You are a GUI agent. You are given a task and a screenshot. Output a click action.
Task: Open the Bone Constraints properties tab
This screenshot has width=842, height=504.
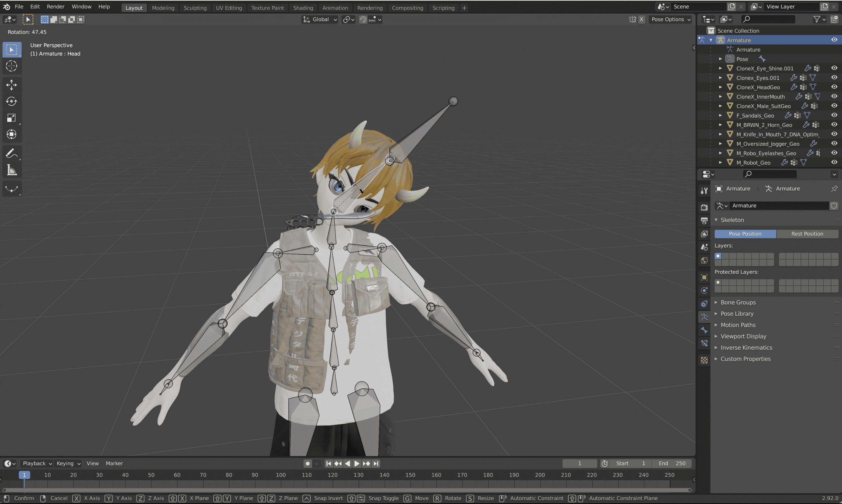[704, 343]
